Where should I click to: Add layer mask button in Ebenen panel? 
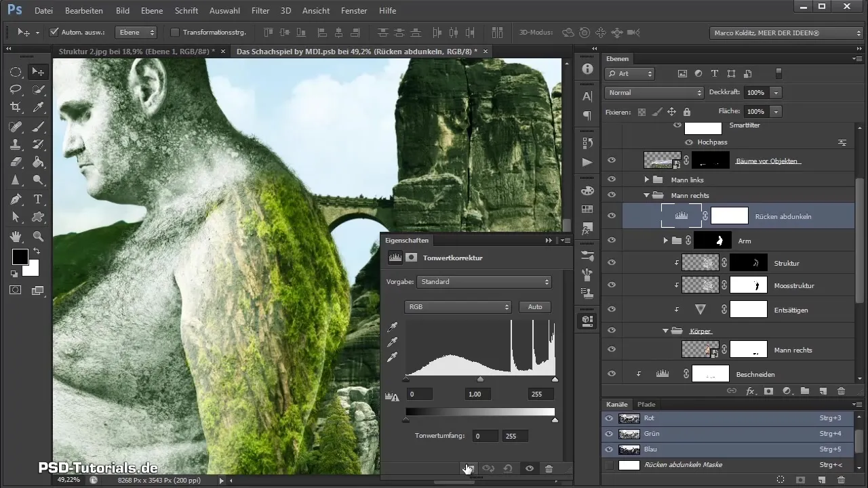[x=769, y=391]
